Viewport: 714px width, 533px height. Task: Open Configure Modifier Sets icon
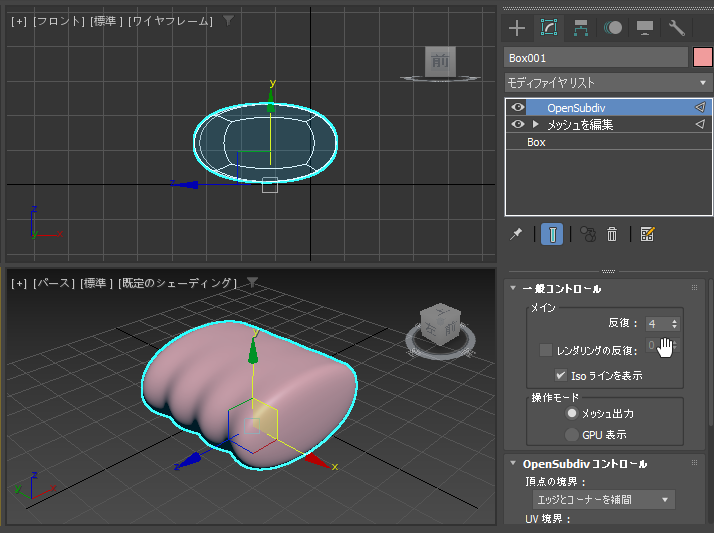[647, 234]
